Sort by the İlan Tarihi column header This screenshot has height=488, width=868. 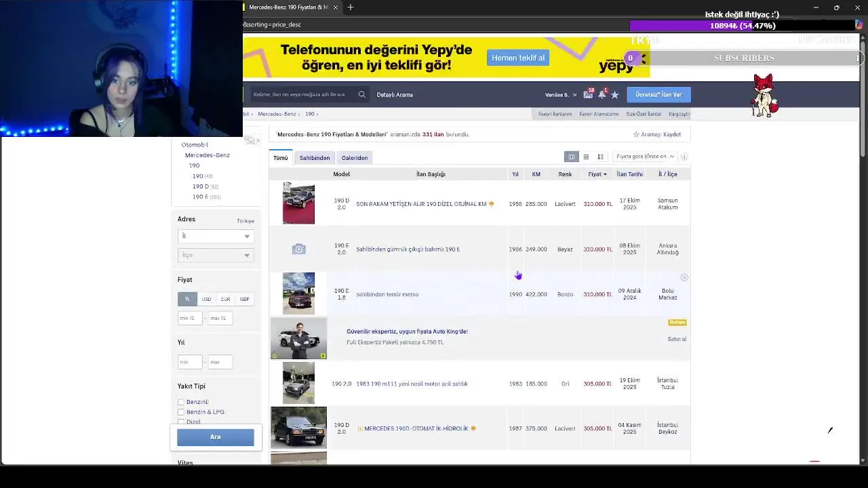629,174
